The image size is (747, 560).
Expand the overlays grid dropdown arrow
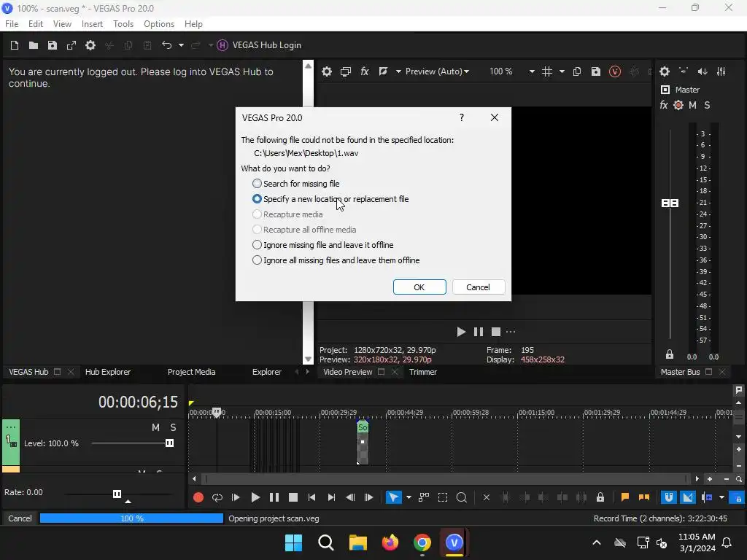tap(562, 71)
